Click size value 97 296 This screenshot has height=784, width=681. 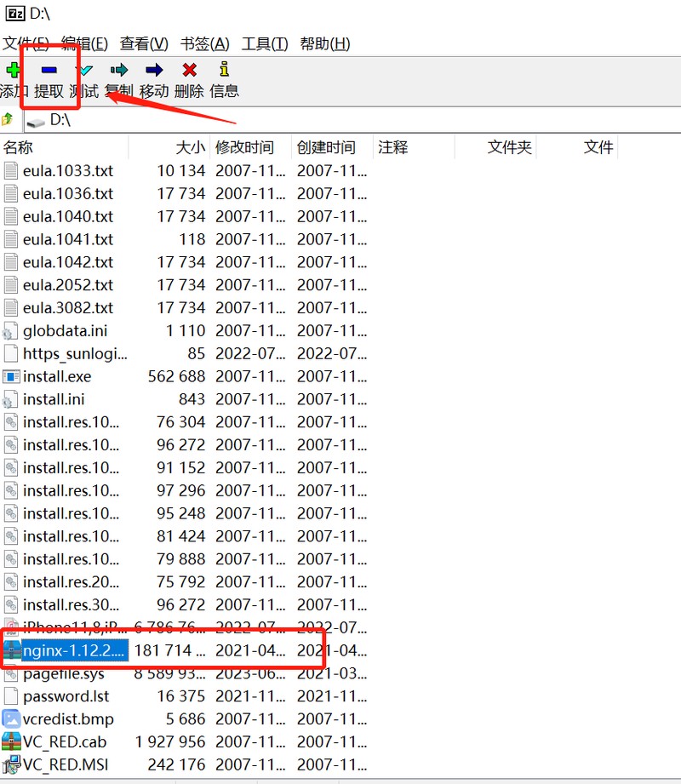(x=181, y=490)
